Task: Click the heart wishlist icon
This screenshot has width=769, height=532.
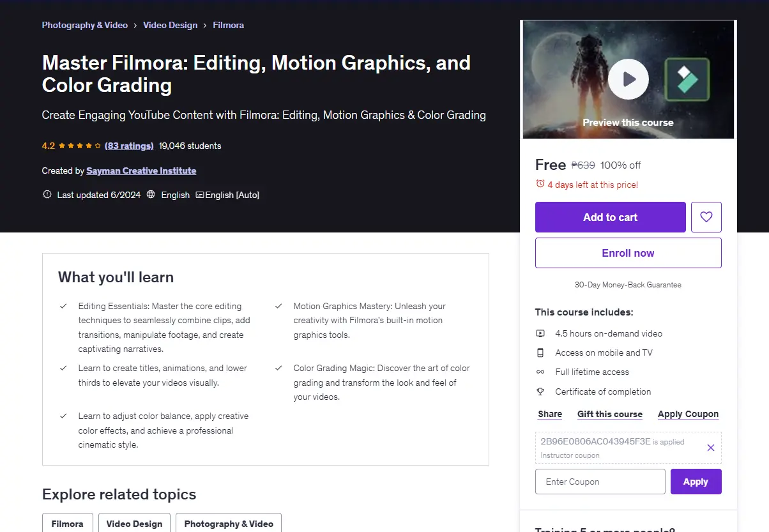Action: pyautogui.click(x=706, y=217)
